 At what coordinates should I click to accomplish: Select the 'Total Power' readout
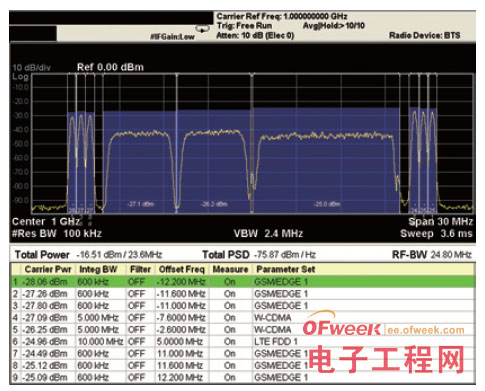point(88,255)
